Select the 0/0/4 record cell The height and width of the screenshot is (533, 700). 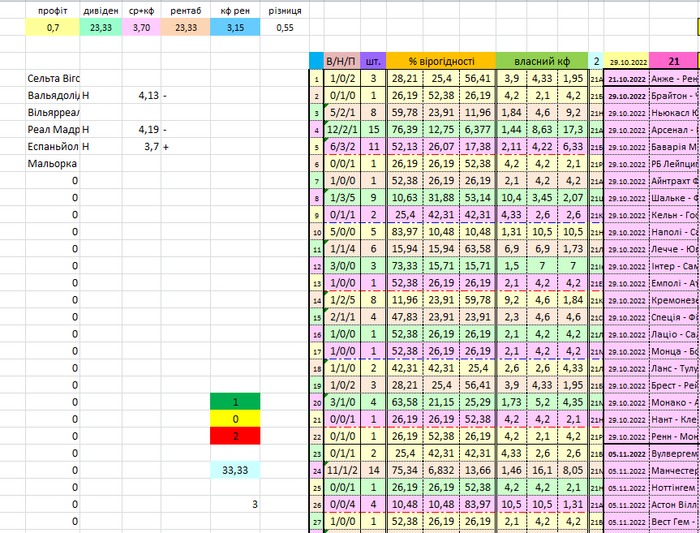342,504
